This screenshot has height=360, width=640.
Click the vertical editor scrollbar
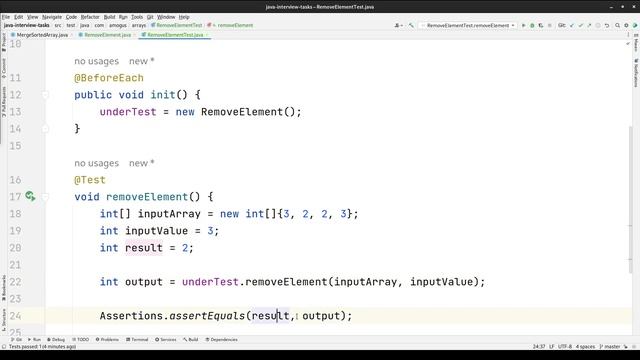coord(631,199)
